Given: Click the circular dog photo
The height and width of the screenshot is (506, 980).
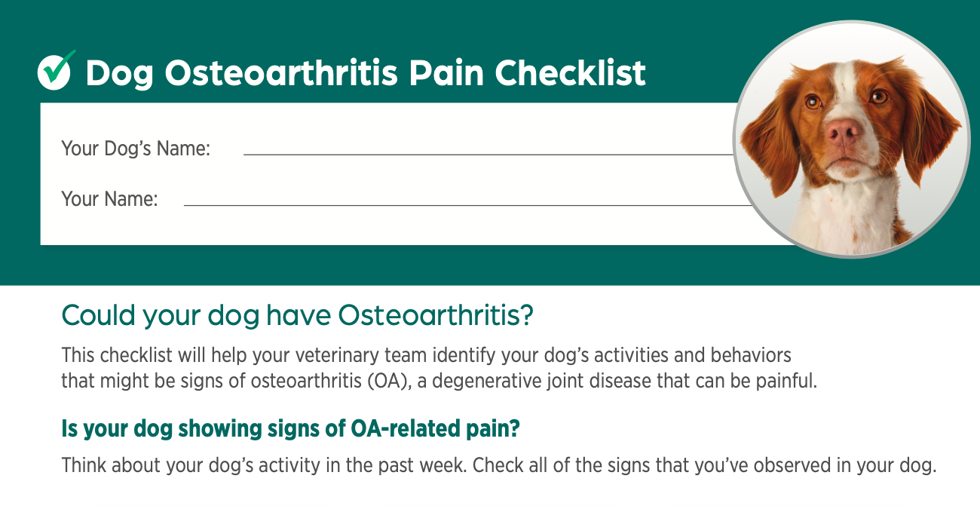Looking at the screenshot, I should coord(852,140).
